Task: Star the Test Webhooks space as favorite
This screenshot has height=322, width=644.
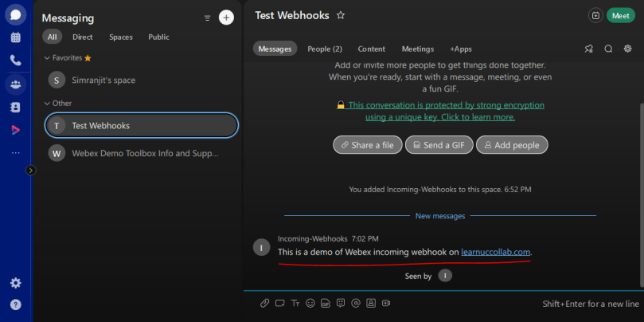Action: pyautogui.click(x=341, y=16)
